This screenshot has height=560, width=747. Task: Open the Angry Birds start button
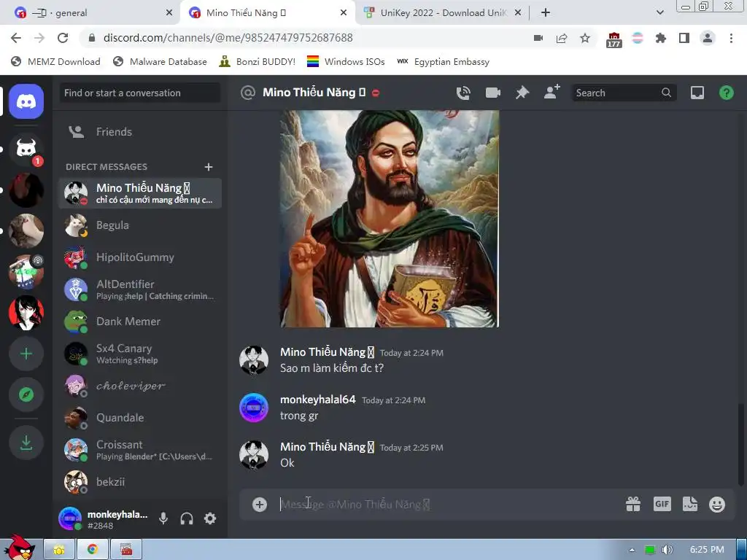pos(18,548)
